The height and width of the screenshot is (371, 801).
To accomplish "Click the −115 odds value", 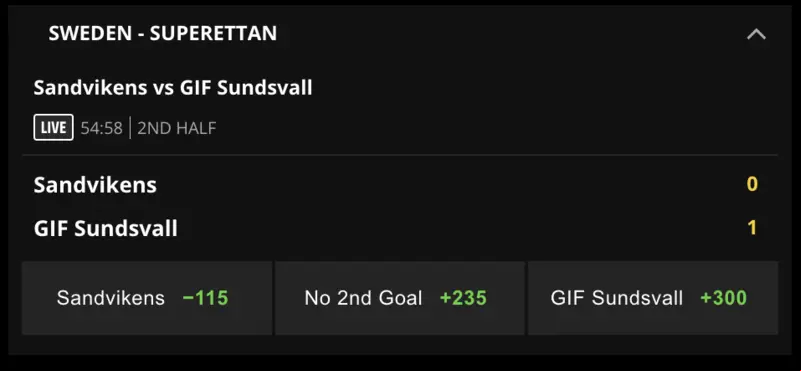I will [x=205, y=298].
